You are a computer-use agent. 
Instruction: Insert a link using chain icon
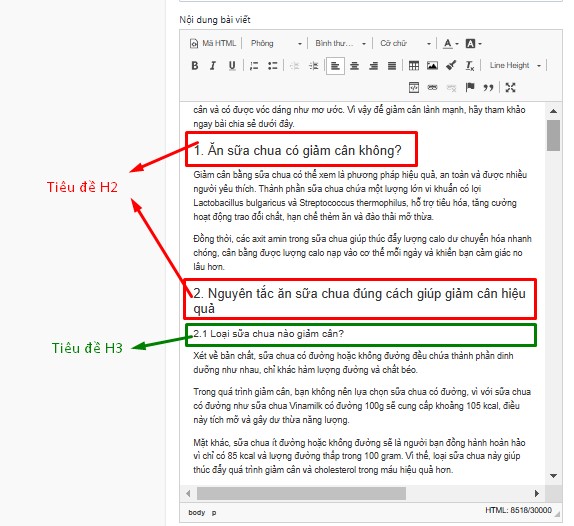[x=432, y=87]
